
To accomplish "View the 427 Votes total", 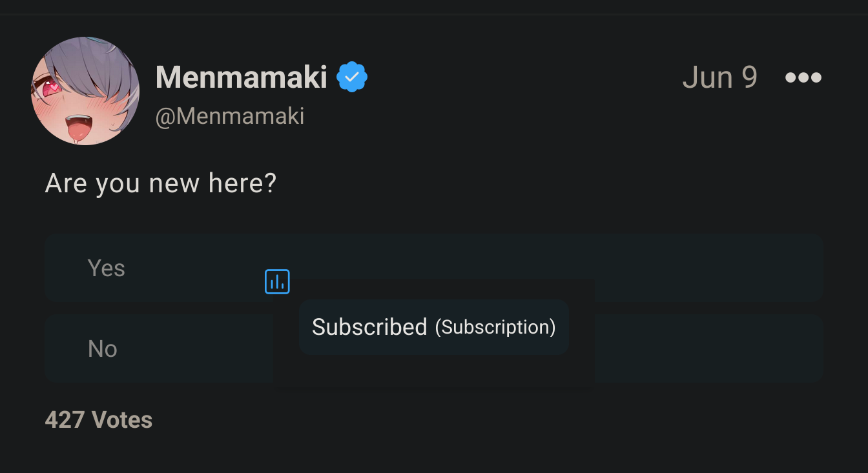I will pos(99,420).
